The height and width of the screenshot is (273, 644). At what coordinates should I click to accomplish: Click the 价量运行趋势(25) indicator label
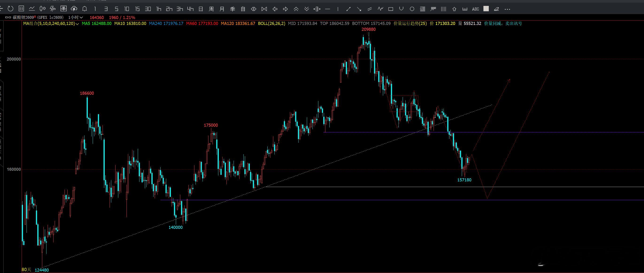click(x=410, y=23)
